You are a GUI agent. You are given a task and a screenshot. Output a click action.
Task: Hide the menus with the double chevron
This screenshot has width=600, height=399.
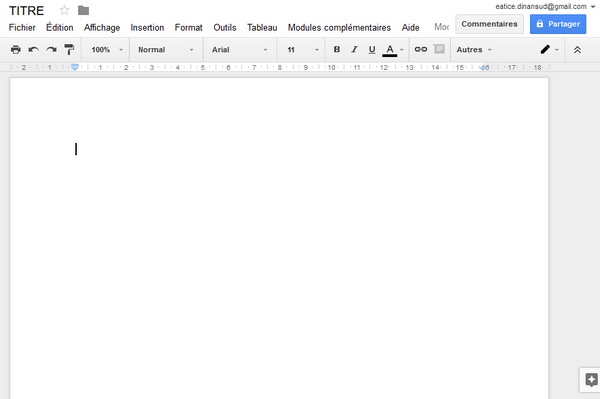point(577,50)
